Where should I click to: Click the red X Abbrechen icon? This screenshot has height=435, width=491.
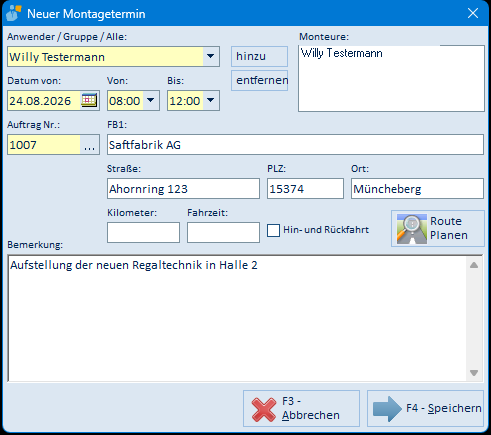(x=264, y=409)
